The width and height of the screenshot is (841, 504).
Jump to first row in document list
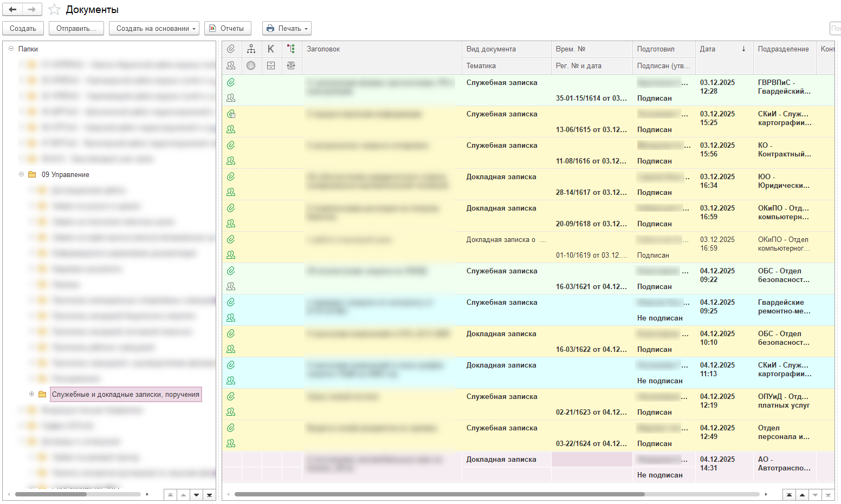[789, 495]
